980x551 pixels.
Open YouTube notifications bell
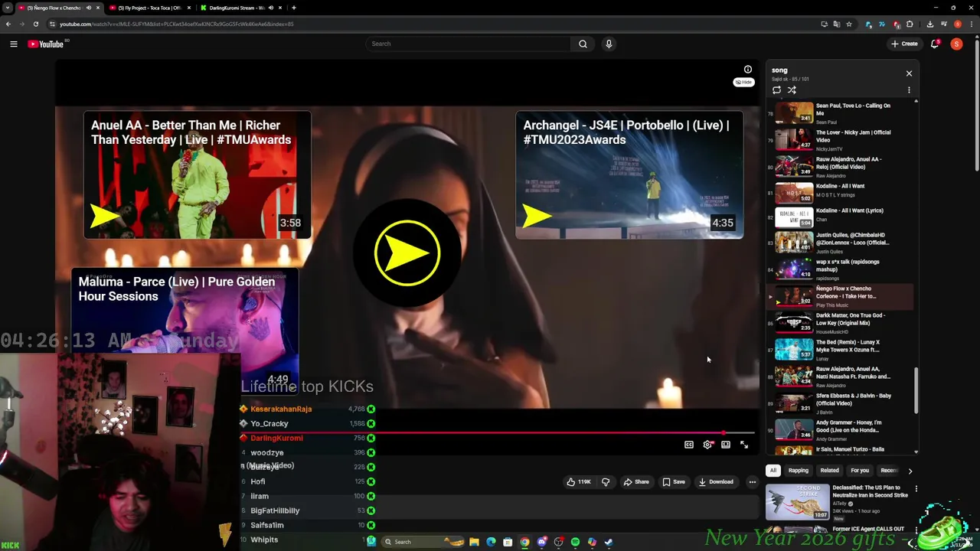pos(935,44)
